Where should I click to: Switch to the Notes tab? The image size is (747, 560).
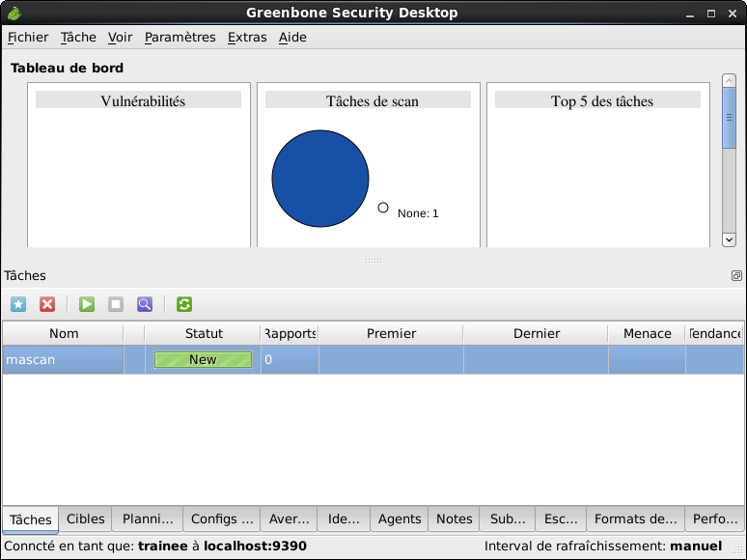point(454,519)
